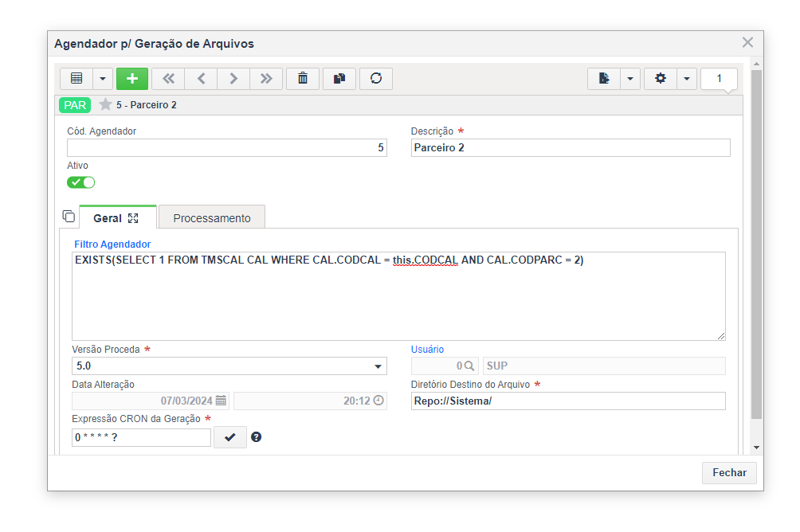Click the green PAR badge
This screenshot has width=800, height=532.
[75, 105]
